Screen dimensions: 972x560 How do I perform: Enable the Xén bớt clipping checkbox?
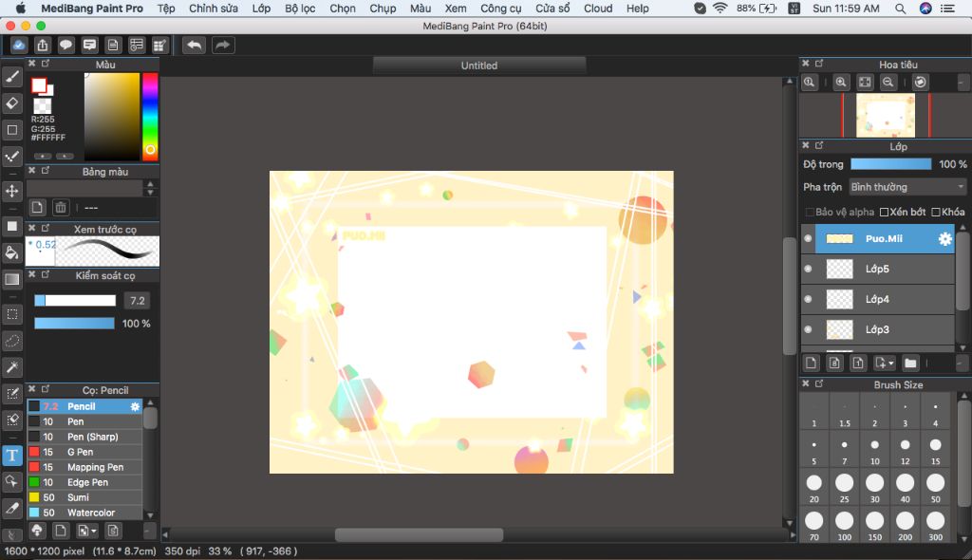[x=885, y=212]
